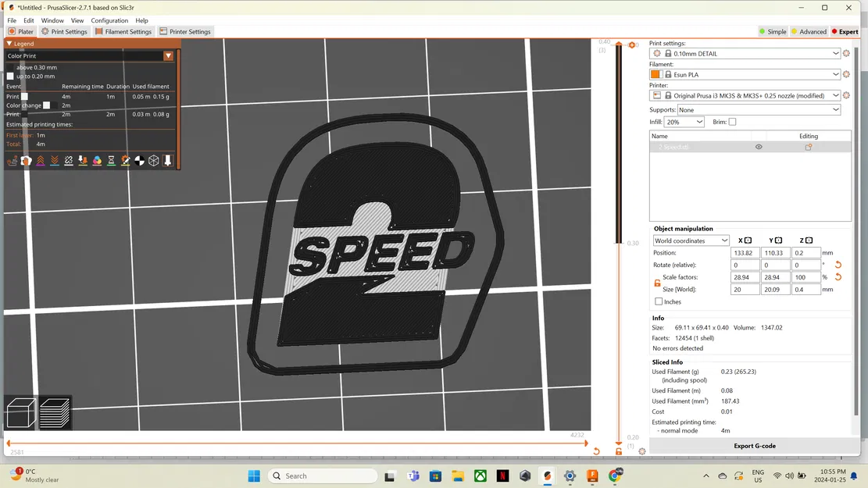Click vertical layer slider upper thumb
Viewport: 868px width, 488px height.
(x=619, y=45)
